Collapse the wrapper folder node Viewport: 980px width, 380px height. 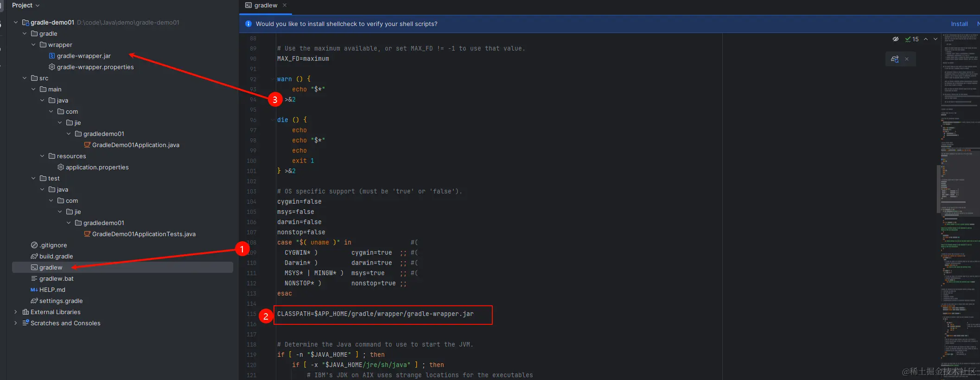point(33,45)
